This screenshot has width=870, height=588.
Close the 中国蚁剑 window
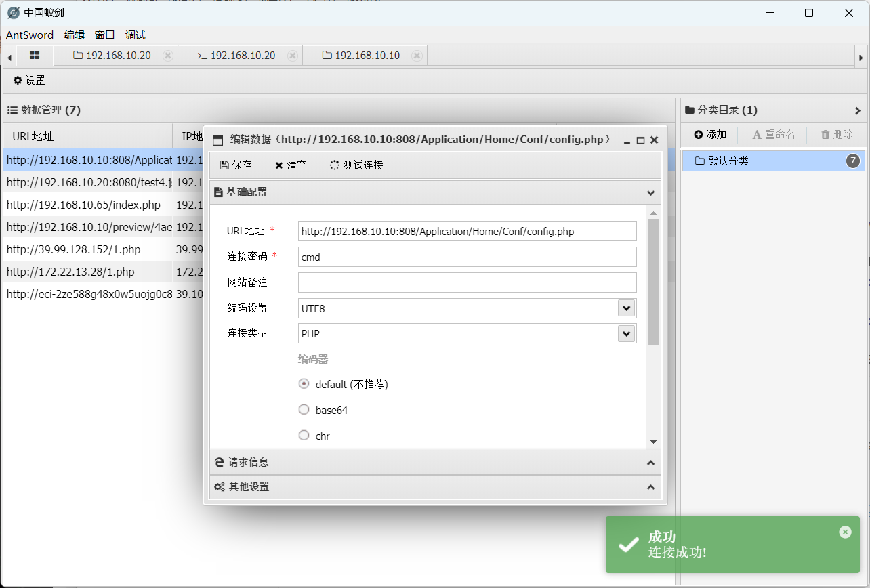pyautogui.click(x=849, y=13)
